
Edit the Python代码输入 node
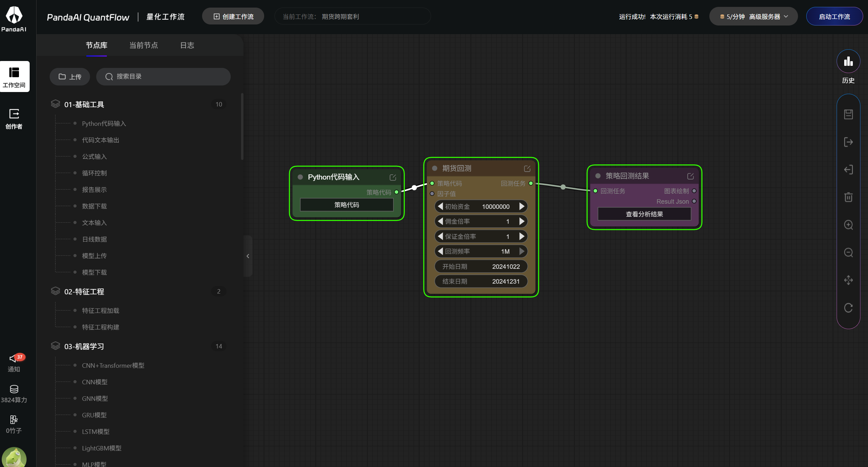point(393,177)
